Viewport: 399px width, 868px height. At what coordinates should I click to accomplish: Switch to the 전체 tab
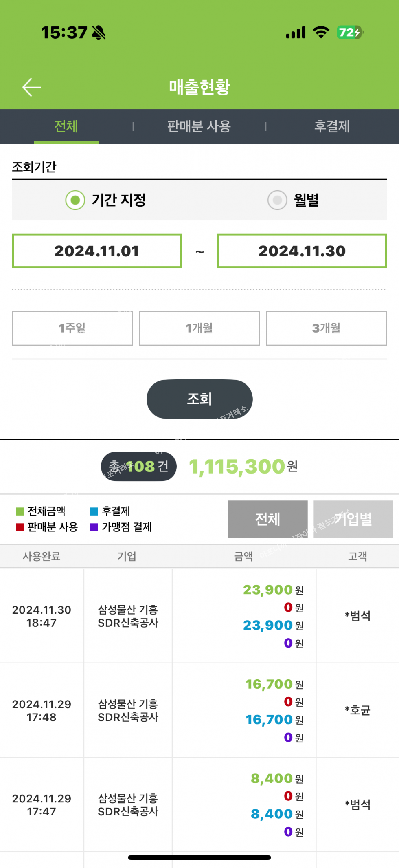[66, 126]
